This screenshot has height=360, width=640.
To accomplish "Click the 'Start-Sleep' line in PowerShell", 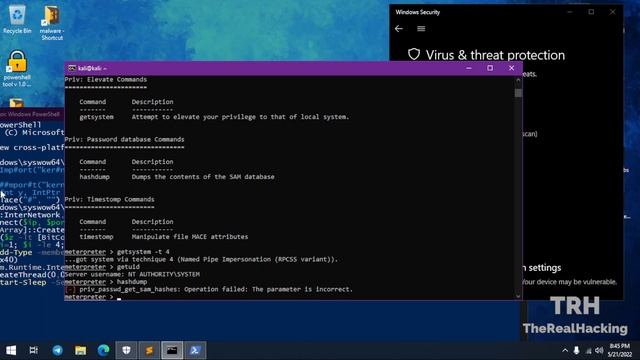I will click(x=32, y=282).
